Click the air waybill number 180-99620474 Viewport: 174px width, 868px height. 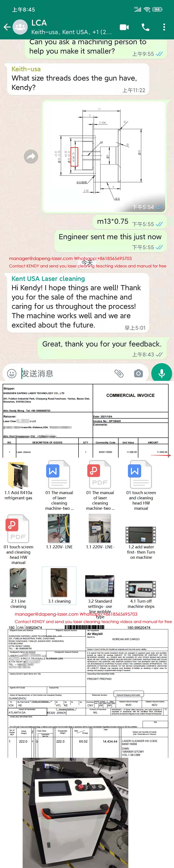pyautogui.click(x=139, y=627)
